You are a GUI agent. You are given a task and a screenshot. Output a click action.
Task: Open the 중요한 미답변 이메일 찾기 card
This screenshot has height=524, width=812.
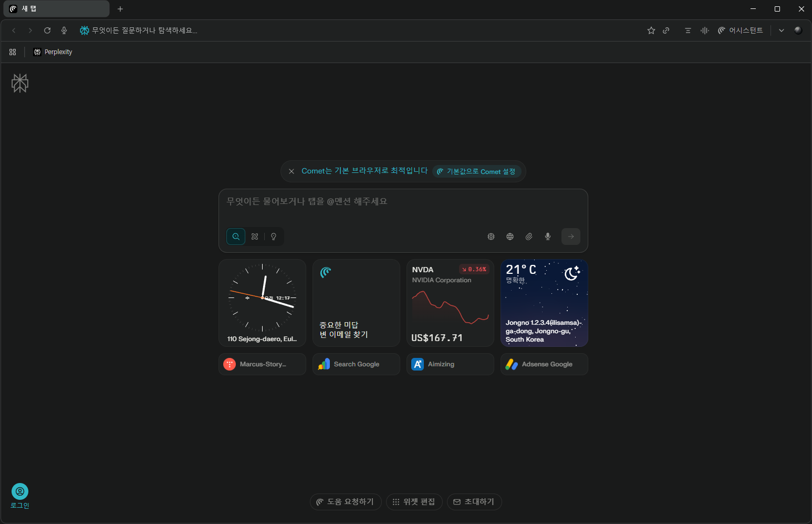point(356,303)
